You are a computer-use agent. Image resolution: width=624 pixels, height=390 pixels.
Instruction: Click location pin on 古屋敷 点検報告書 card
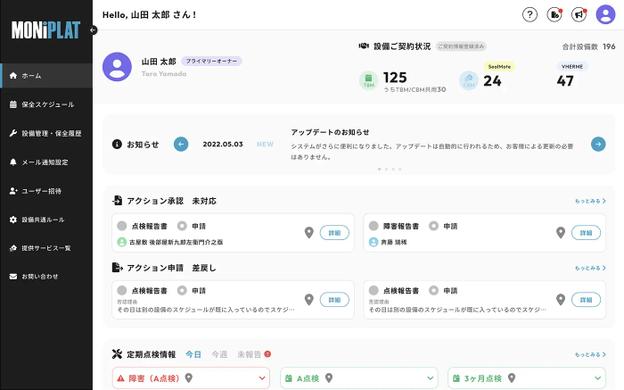(x=309, y=233)
